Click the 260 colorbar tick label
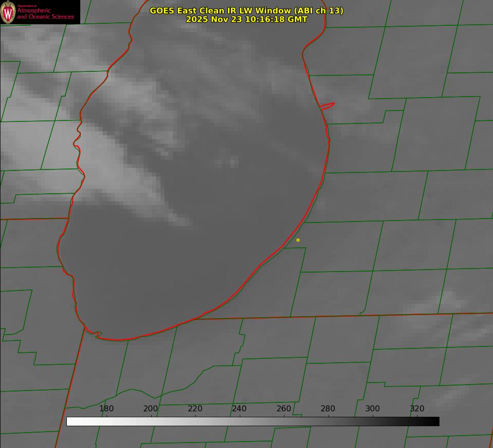This screenshot has height=448, width=493. pyautogui.click(x=283, y=409)
